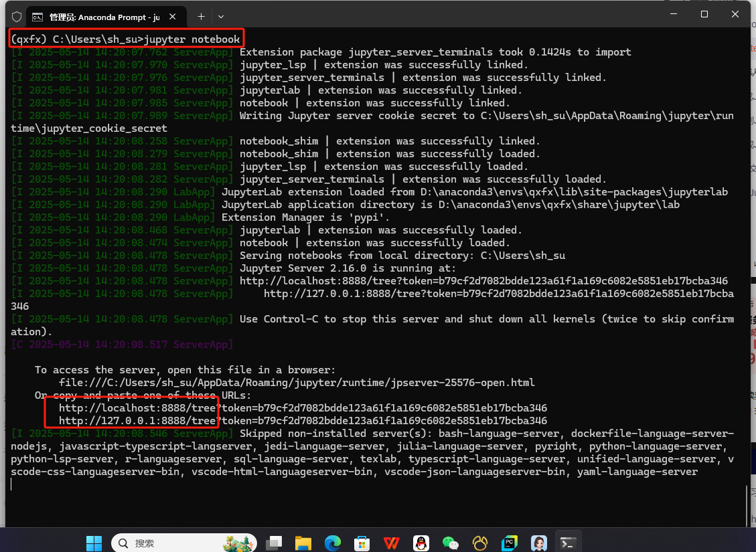Maximize the terminal window

click(704, 14)
